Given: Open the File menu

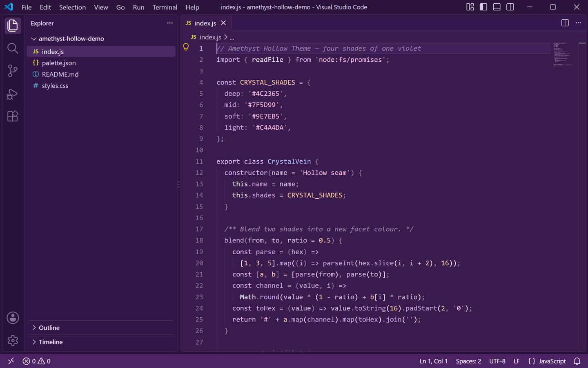Looking at the screenshot, I should pos(27,7).
